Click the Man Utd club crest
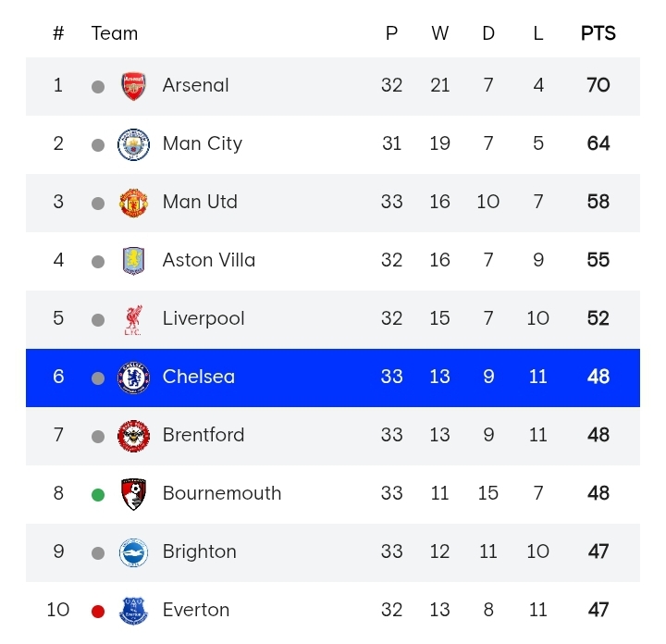The height and width of the screenshot is (644, 666). (x=133, y=203)
